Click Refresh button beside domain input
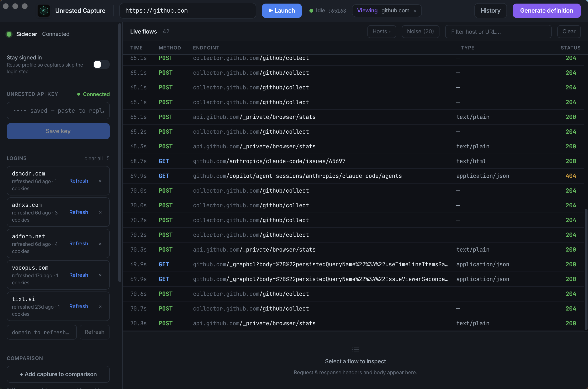Viewport: 588px width, 389px height. coord(95,332)
